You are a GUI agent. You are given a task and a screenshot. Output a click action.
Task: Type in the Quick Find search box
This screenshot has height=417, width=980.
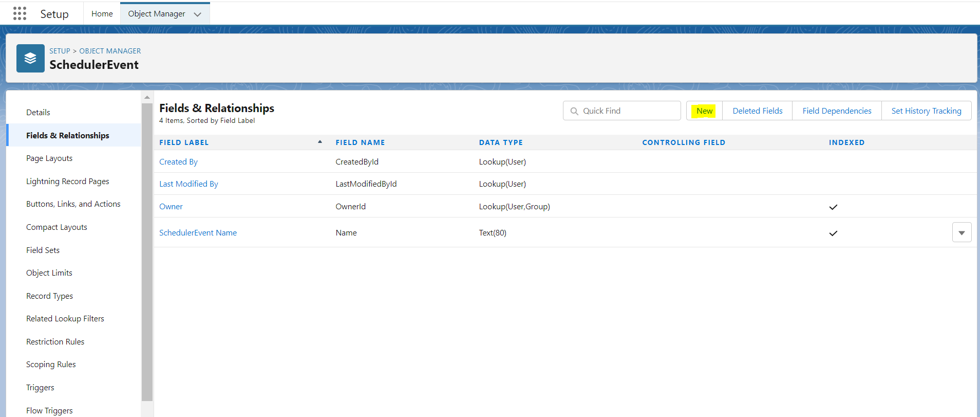click(628, 111)
